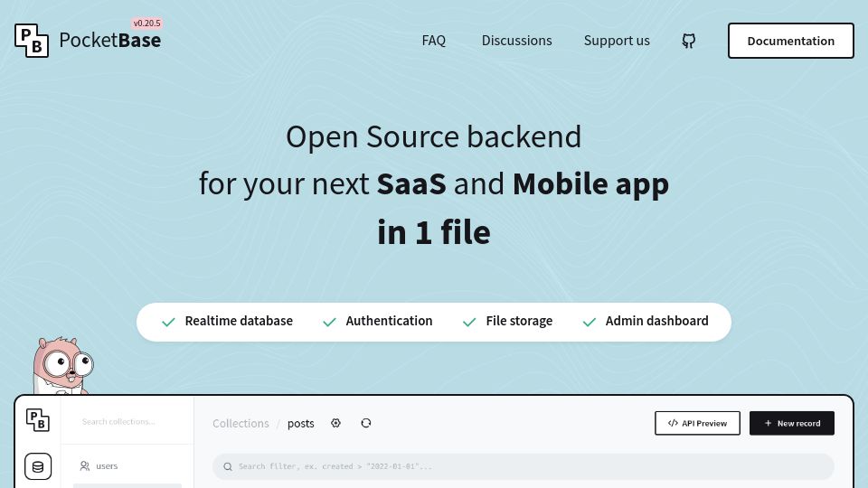Go to Discussions
This screenshot has width=868, height=488.
516,41
